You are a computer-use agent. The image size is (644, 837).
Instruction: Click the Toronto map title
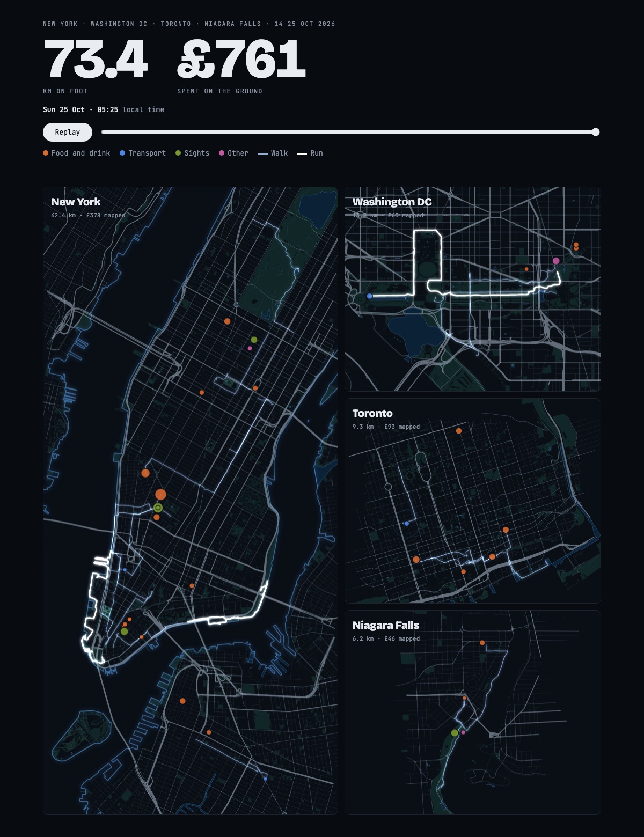(x=372, y=413)
